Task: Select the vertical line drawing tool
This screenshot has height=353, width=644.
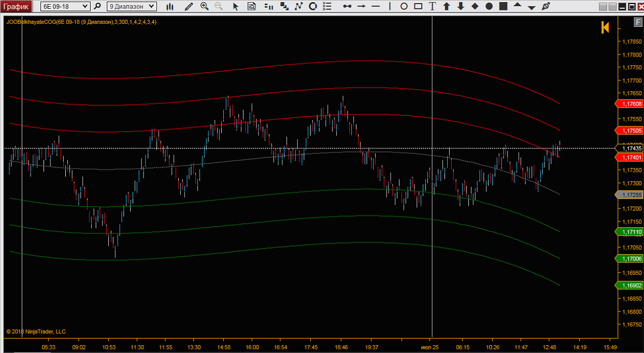Action: tap(390, 6)
